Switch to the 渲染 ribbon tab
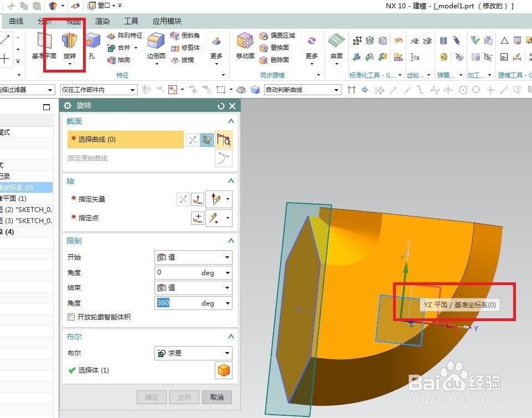Screen dimensions: 532x418 click(x=102, y=21)
